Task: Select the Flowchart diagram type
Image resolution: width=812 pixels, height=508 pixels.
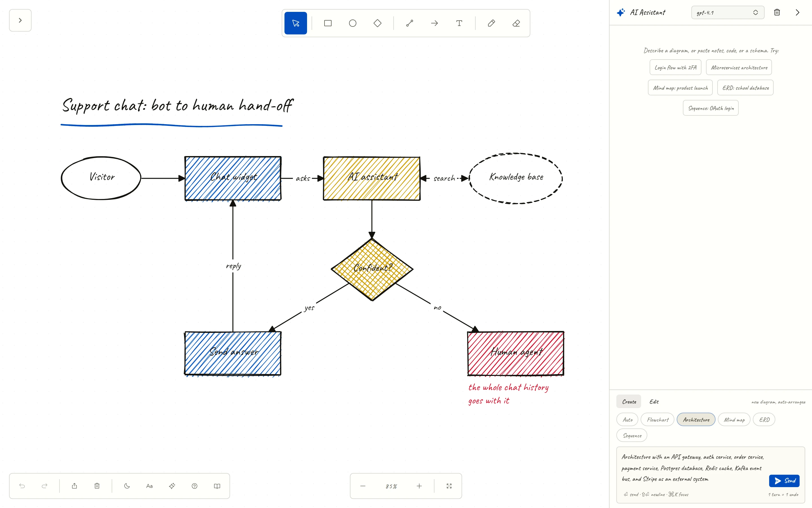Action: click(x=658, y=420)
